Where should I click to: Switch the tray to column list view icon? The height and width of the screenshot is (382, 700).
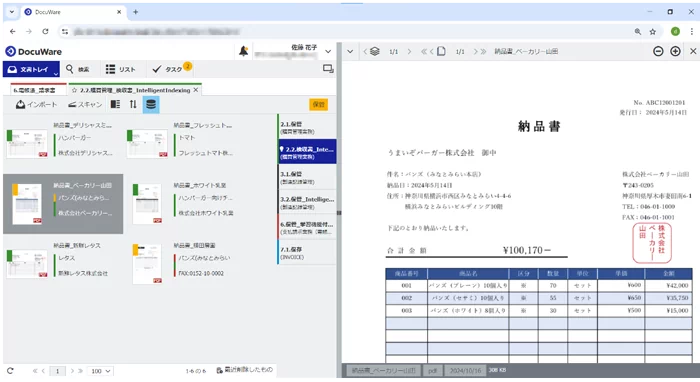tap(115, 104)
